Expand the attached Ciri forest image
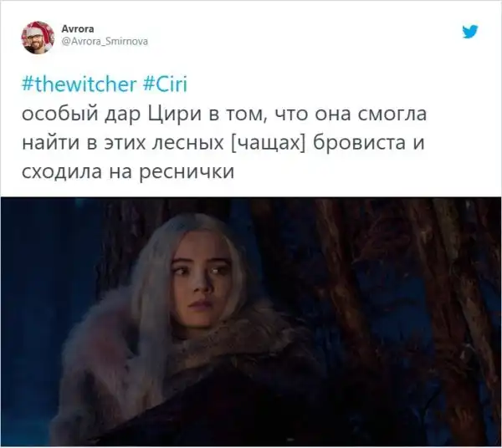The width and height of the screenshot is (502, 448). click(x=251, y=322)
